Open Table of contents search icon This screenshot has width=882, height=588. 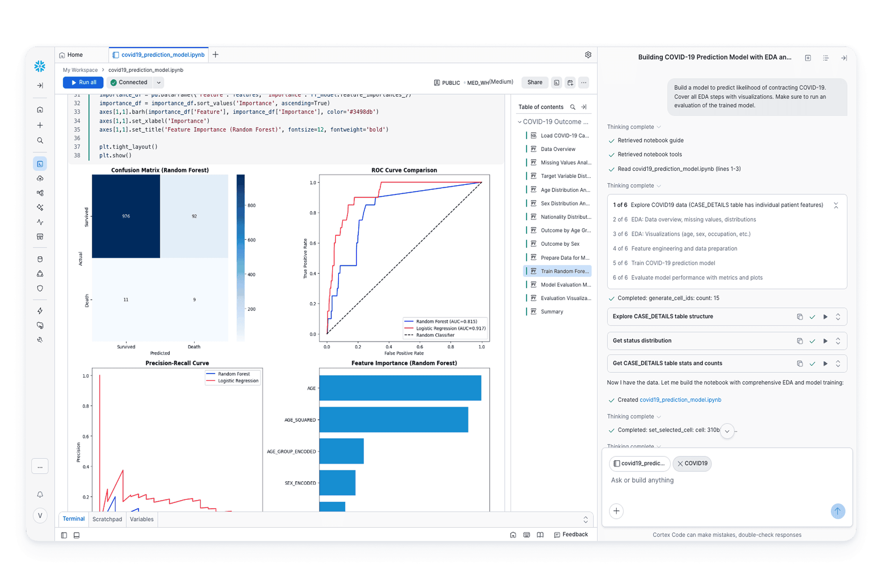573,107
